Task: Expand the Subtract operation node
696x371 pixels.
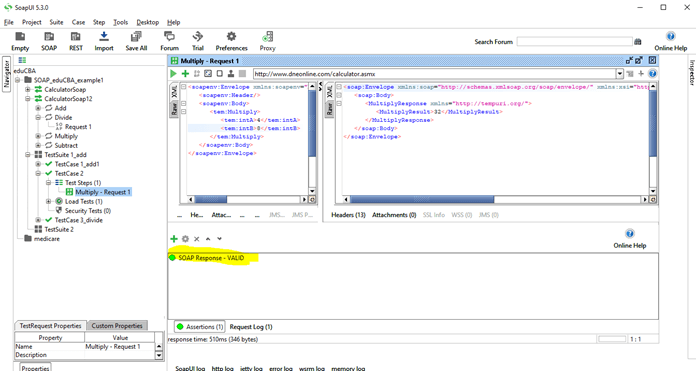Action: coord(38,146)
